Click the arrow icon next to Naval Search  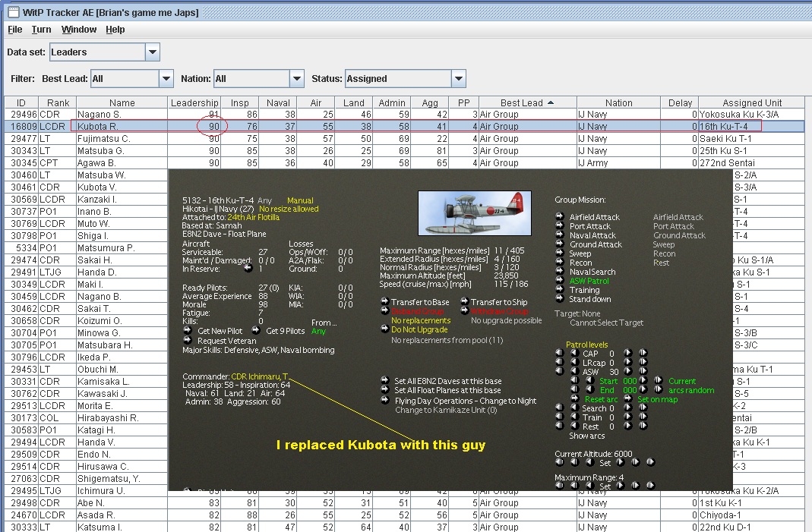(x=560, y=272)
